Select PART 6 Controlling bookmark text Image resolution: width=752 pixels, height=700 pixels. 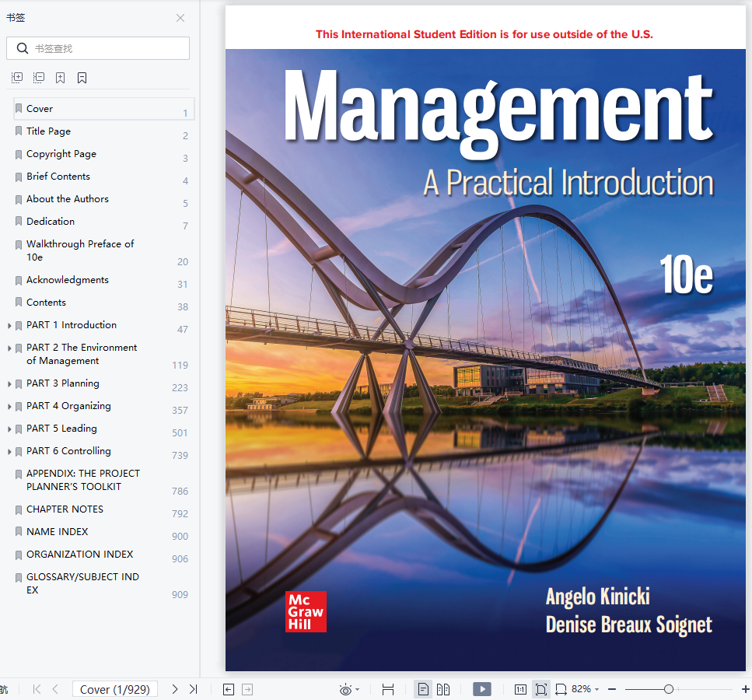[x=68, y=451]
